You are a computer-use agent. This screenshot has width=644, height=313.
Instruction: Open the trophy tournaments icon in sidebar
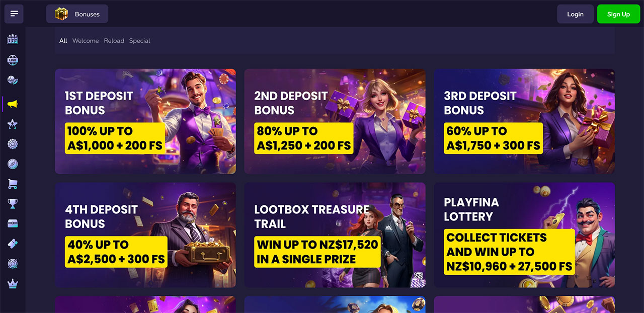(x=13, y=204)
